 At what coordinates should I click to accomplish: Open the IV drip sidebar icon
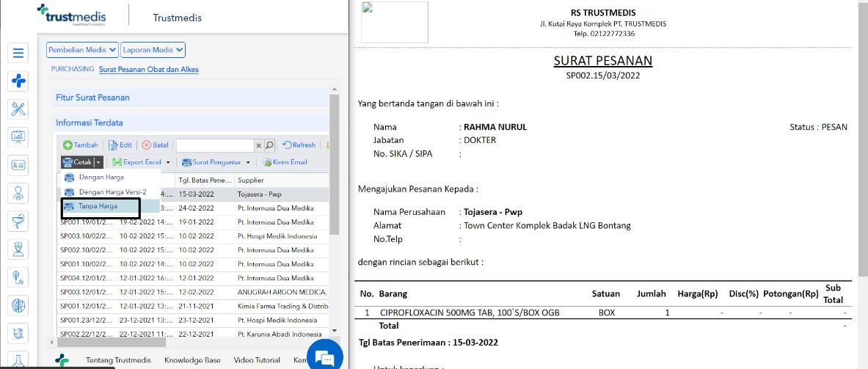coord(18,277)
